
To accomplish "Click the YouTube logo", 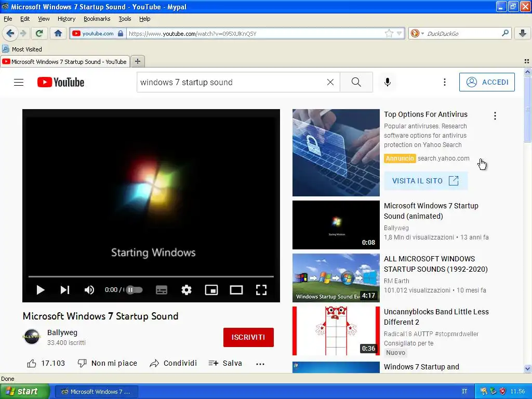I will coord(60,82).
